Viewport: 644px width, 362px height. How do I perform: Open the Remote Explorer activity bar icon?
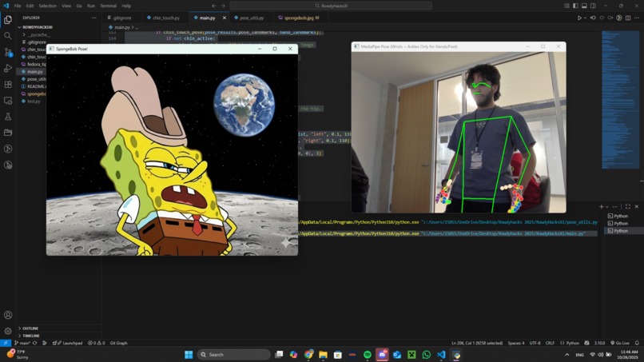(8, 100)
